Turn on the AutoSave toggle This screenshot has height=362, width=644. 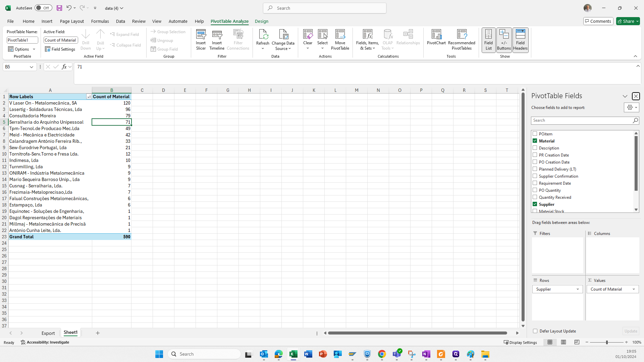click(x=43, y=8)
